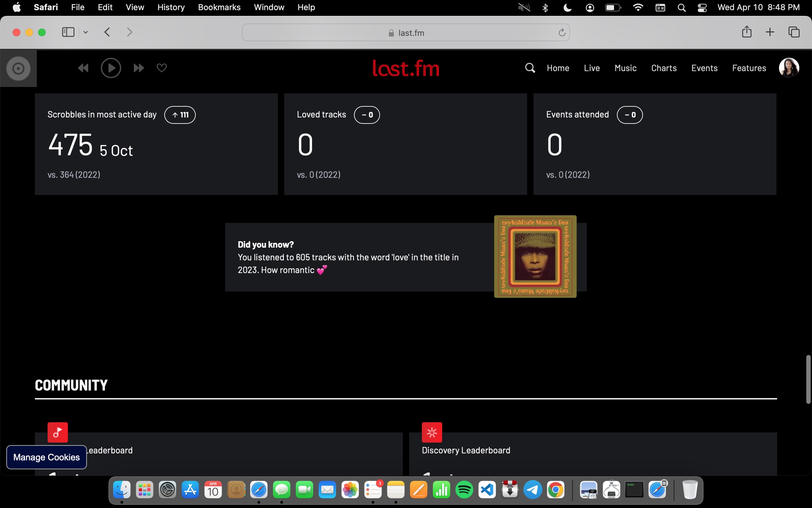This screenshot has height=508, width=812.
Task: Toggle Safari sidebar
Action: (x=68, y=32)
